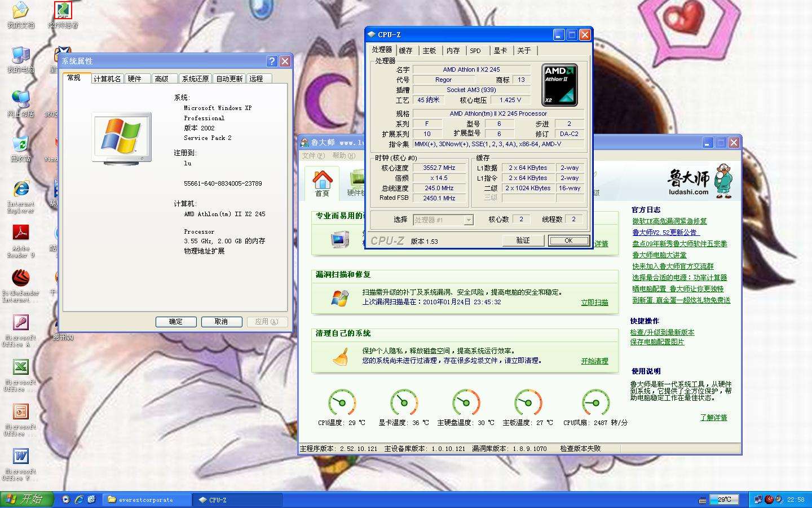Open Microsoft Office Access desktop icon

pos(20,330)
